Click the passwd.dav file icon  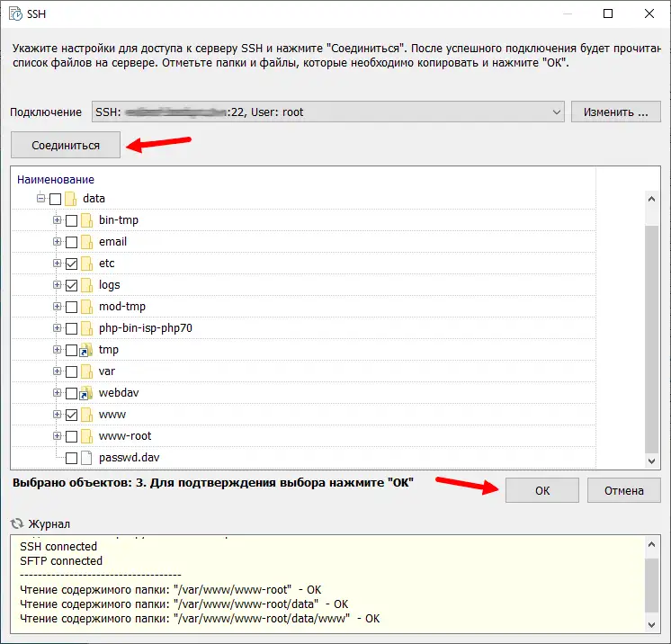87,458
